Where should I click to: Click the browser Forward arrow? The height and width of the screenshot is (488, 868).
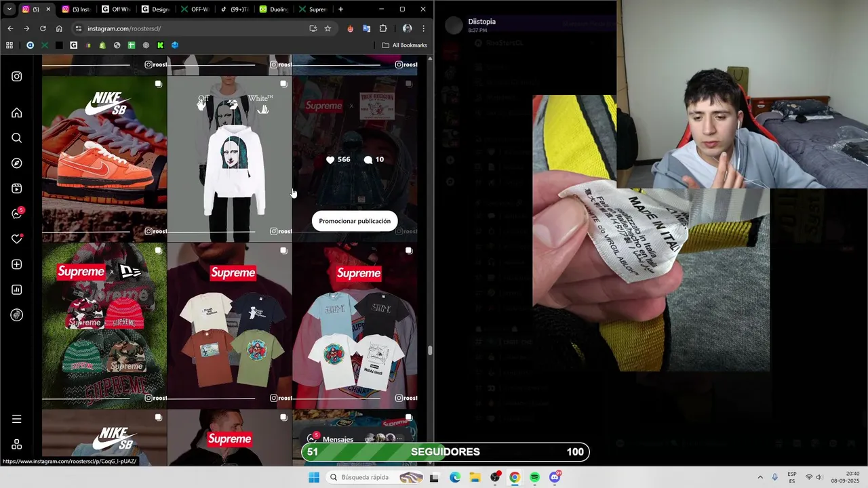tap(26, 28)
